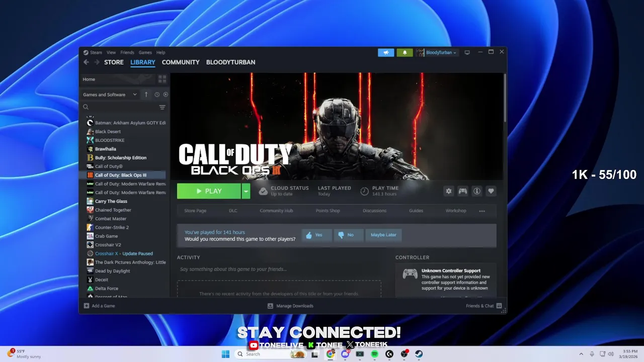Open Spotify from the taskbar
Image resolution: width=644 pixels, height=362 pixels.
[x=374, y=354]
